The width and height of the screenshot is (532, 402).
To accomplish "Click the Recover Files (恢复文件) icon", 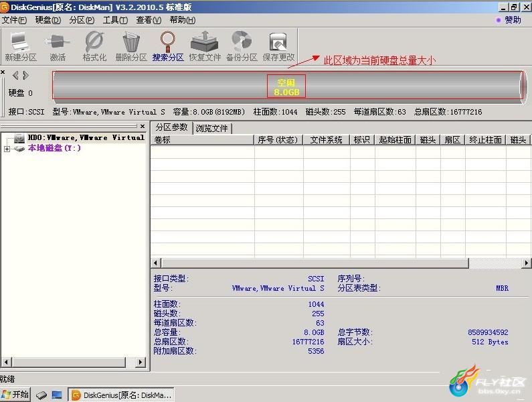I will (205, 46).
